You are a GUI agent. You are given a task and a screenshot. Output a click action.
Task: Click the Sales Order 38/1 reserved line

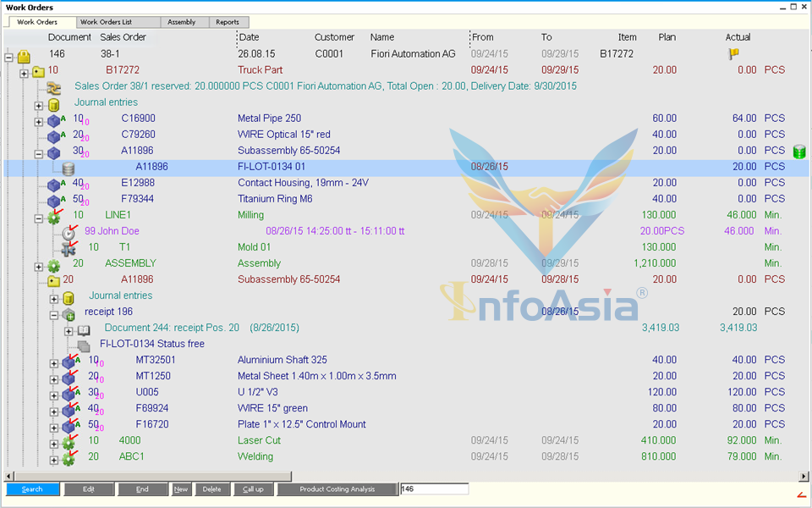pyautogui.click(x=325, y=86)
